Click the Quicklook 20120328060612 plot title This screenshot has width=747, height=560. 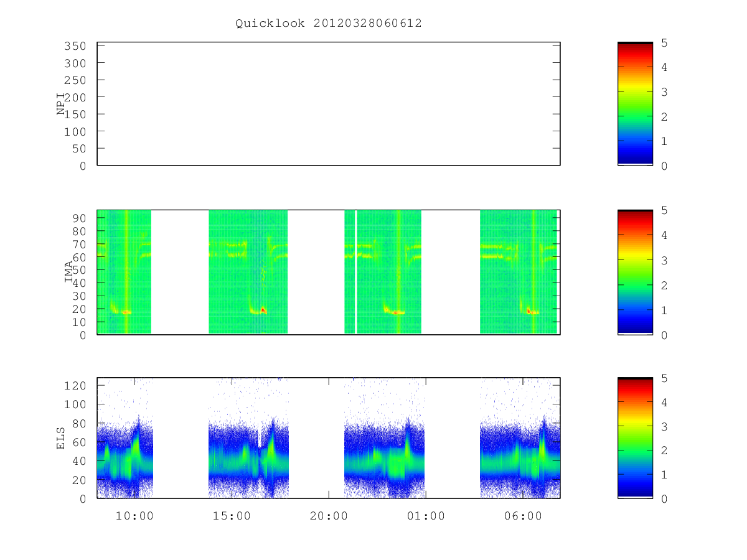click(329, 24)
